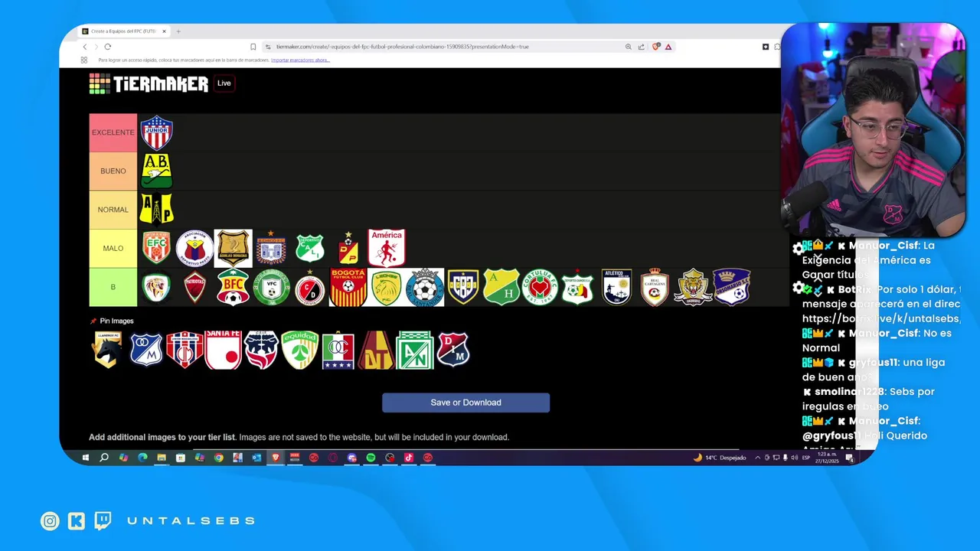Open the Windows Start menu

pos(85,458)
